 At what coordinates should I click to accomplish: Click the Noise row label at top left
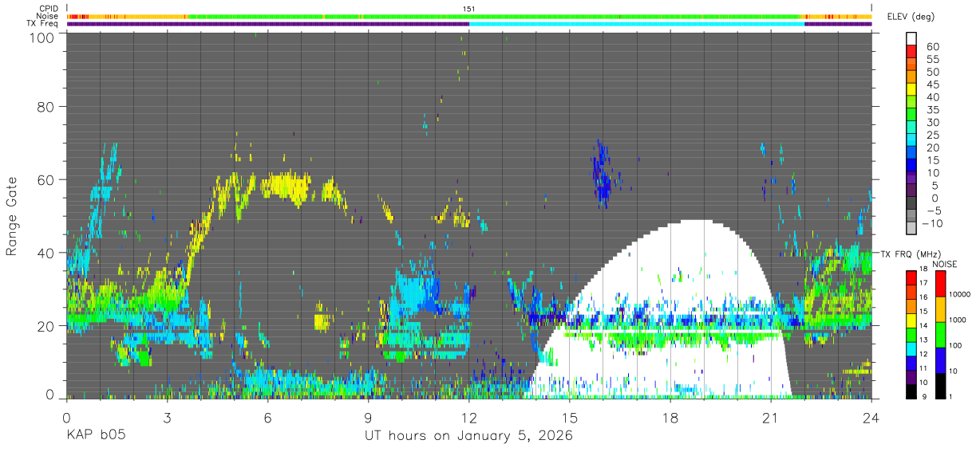[x=49, y=16]
